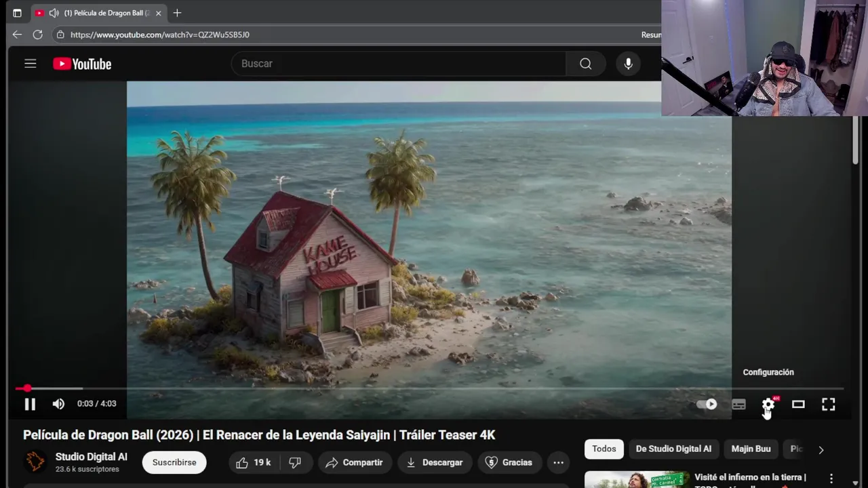868x488 pixels.
Task: Switch to theater mode
Action: [x=798, y=405]
